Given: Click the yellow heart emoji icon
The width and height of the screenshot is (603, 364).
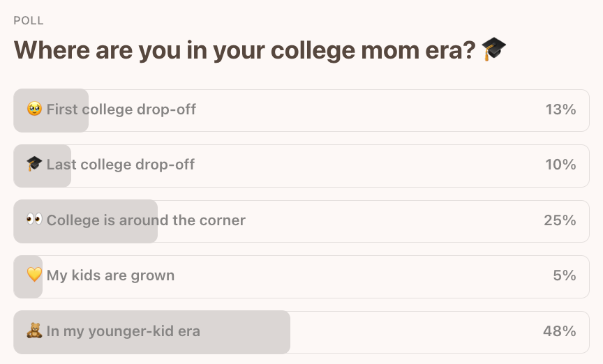Looking at the screenshot, I should click(x=34, y=275).
